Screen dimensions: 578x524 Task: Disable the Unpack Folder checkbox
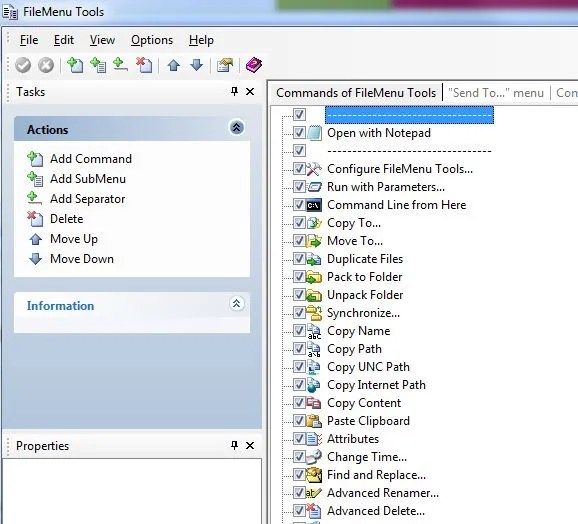[299, 294]
